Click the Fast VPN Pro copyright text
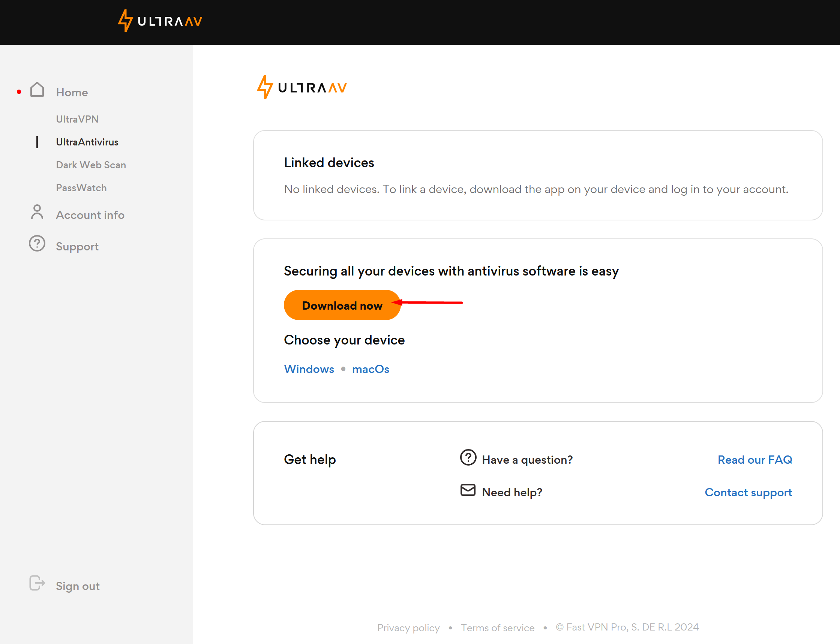This screenshot has width=840, height=644. tap(627, 627)
